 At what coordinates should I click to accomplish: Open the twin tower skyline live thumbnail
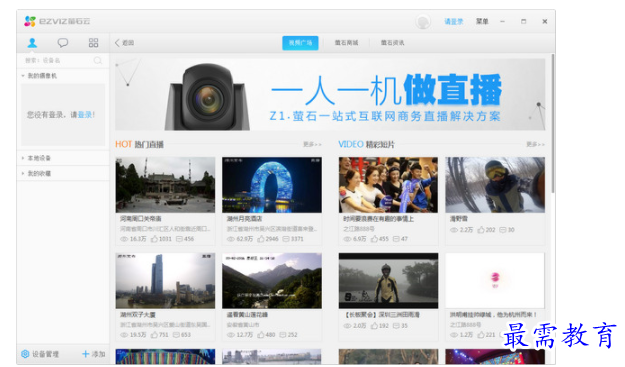click(x=165, y=281)
